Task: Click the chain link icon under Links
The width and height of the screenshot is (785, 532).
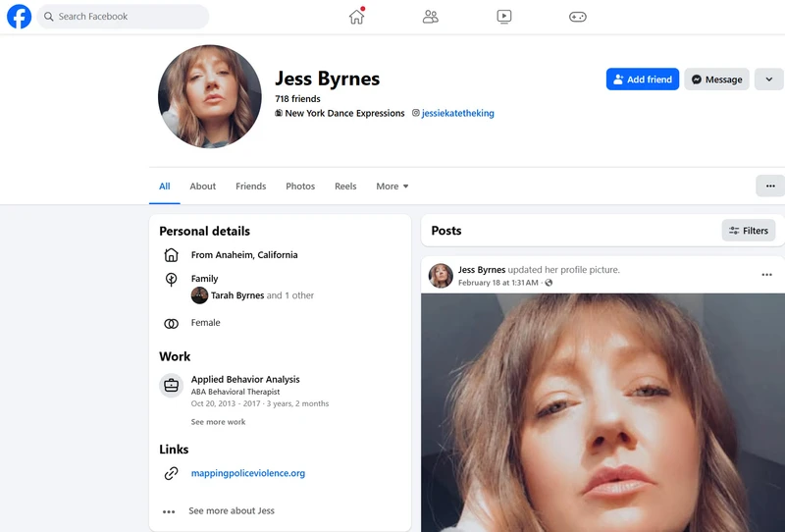Action: [x=171, y=473]
